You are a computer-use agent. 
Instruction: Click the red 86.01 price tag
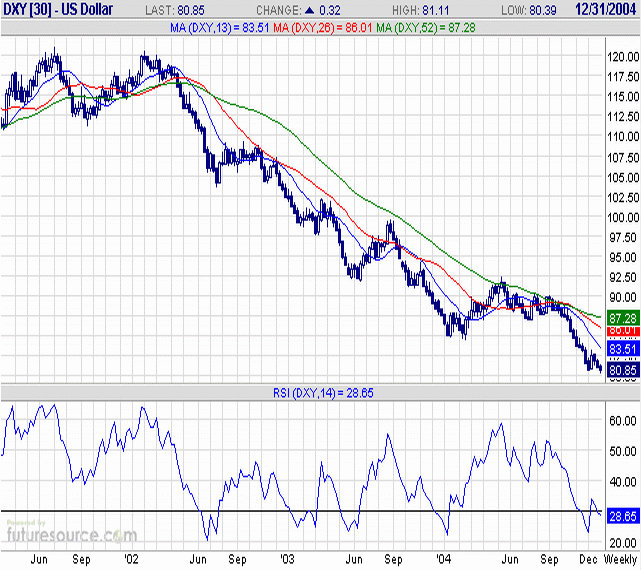(622, 330)
